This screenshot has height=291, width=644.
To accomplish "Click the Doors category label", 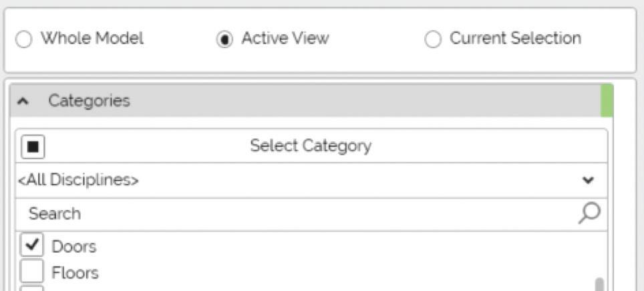I will (x=74, y=246).
